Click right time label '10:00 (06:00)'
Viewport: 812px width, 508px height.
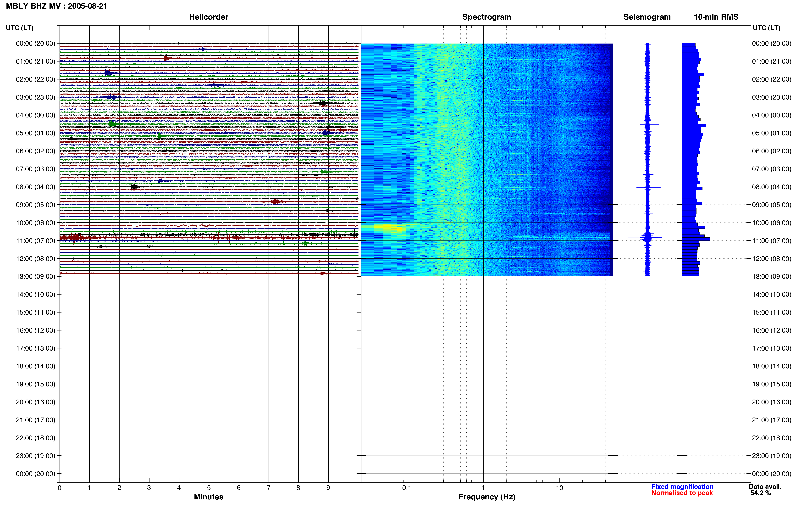(771, 223)
